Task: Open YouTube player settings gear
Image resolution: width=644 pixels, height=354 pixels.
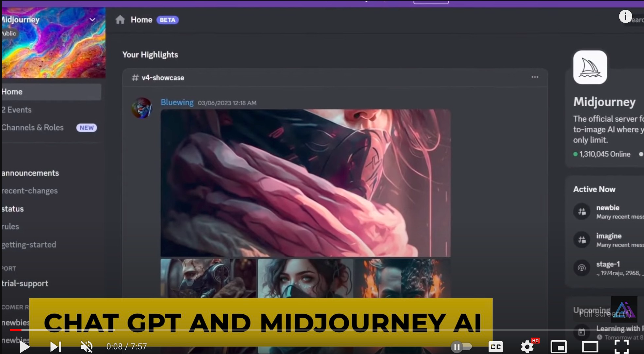Action: (527, 346)
